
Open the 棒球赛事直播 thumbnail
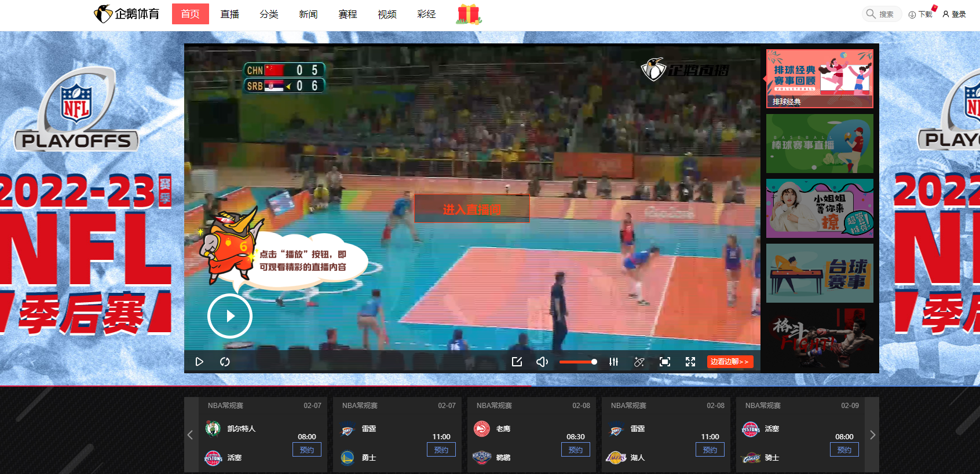coord(820,144)
